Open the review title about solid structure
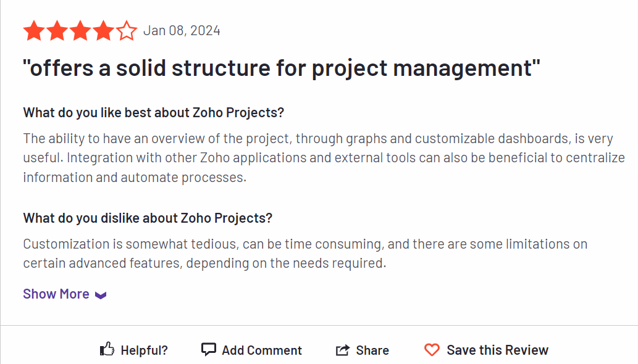Screen dimensions: 638x364 pos(282,68)
